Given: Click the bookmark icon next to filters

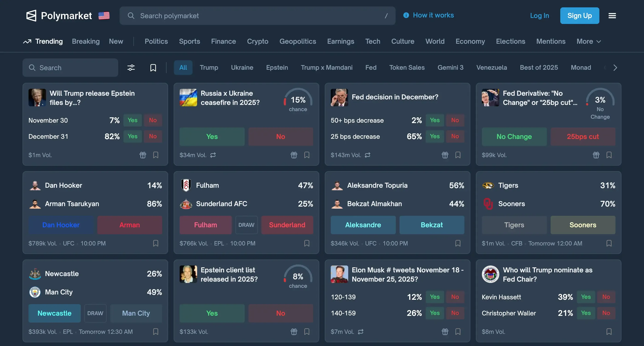Looking at the screenshot, I should point(153,67).
